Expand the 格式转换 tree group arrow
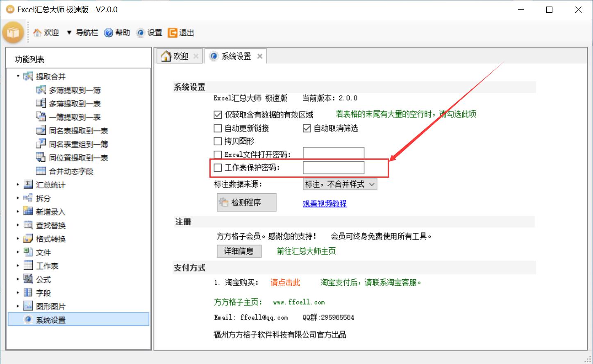Screen dimensions: 593x364 (18, 238)
